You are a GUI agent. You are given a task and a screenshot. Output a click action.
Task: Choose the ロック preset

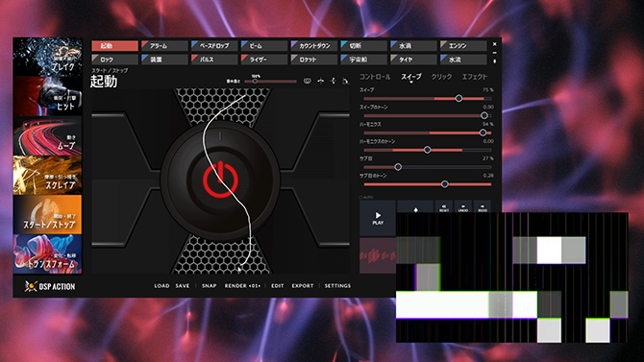pos(114,60)
